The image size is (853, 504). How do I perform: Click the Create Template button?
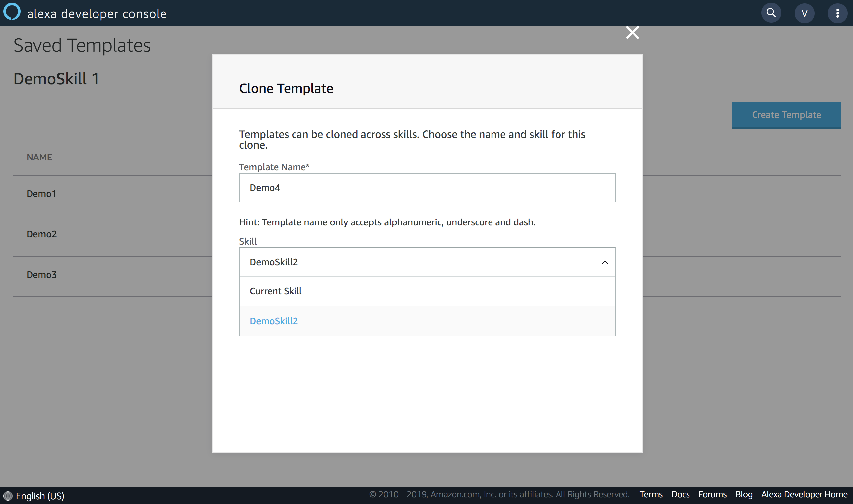pyautogui.click(x=786, y=115)
